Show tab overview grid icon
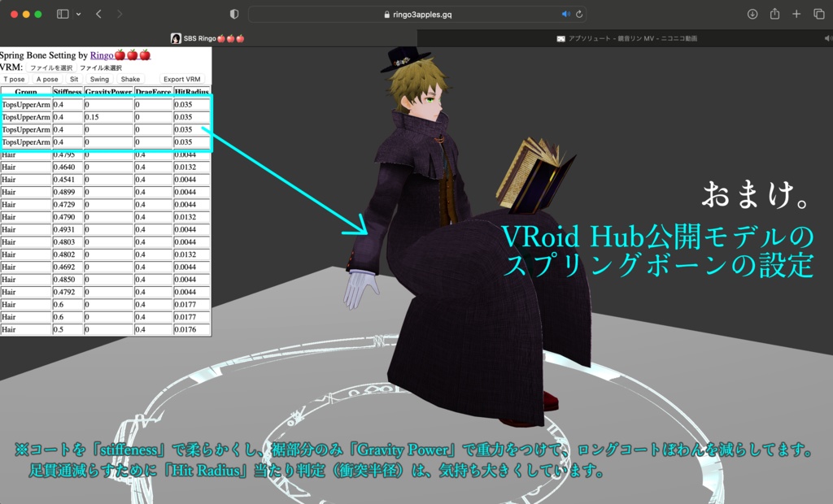The image size is (833, 504). click(818, 14)
